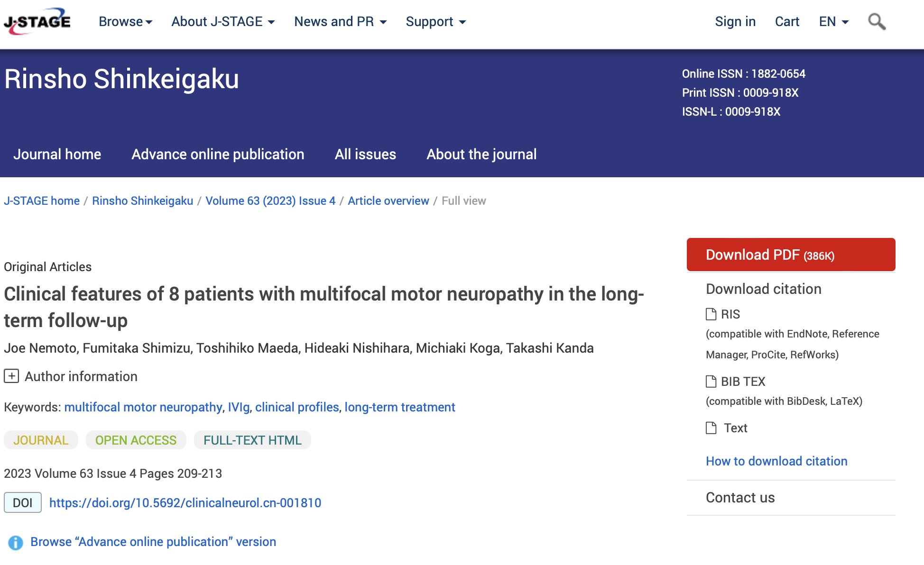This screenshot has height=565, width=924.
Task: Open search via the magnifier icon
Action: tap(877, 21)
